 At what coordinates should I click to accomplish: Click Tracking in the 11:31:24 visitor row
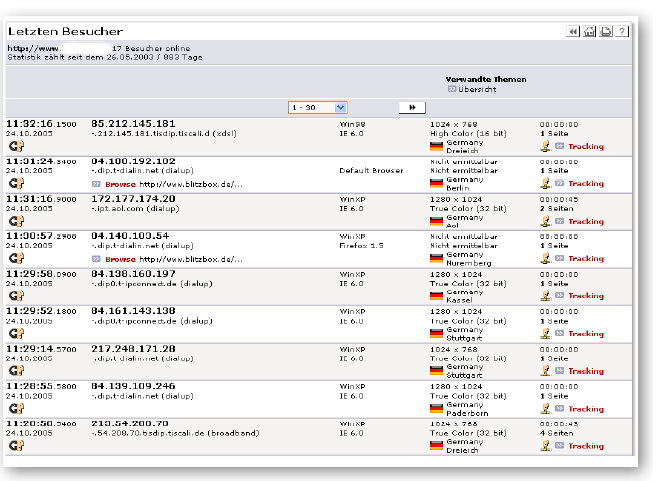pyautogui.click(x=586, y=183)
